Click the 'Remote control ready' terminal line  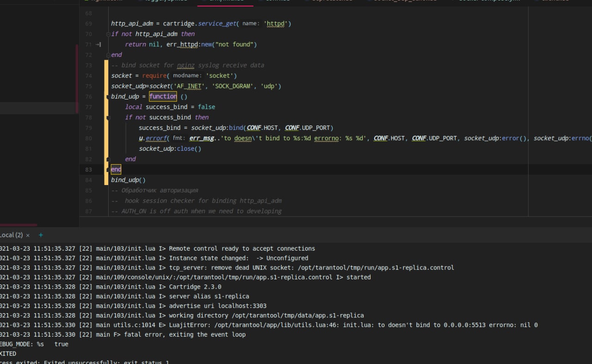157,248
